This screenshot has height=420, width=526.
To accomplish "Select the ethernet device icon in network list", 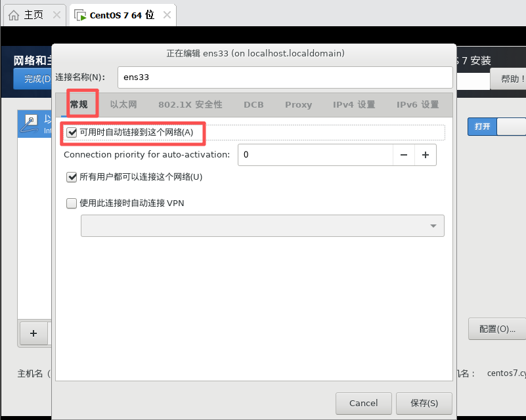I will click(29, 124).
